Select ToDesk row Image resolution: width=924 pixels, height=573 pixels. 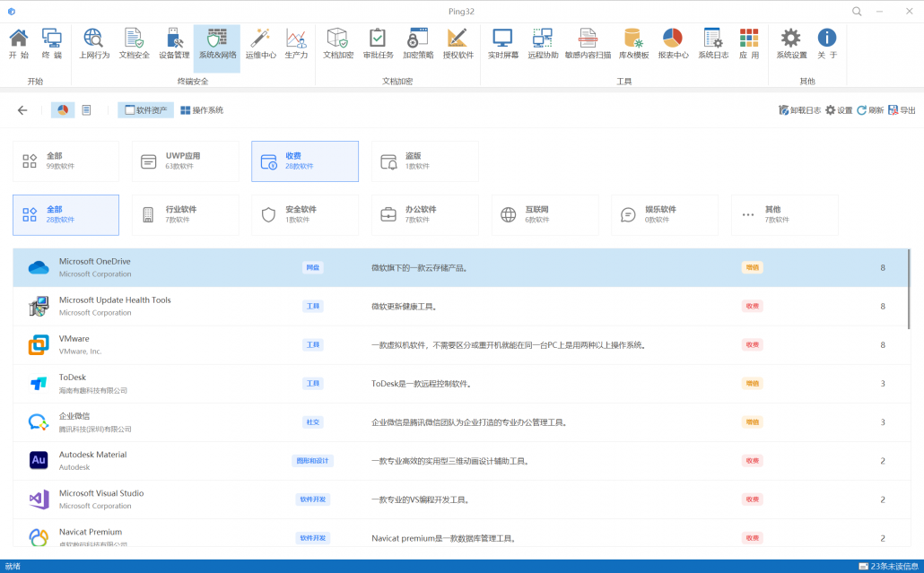pyautogui.click(x=460, y=384)
